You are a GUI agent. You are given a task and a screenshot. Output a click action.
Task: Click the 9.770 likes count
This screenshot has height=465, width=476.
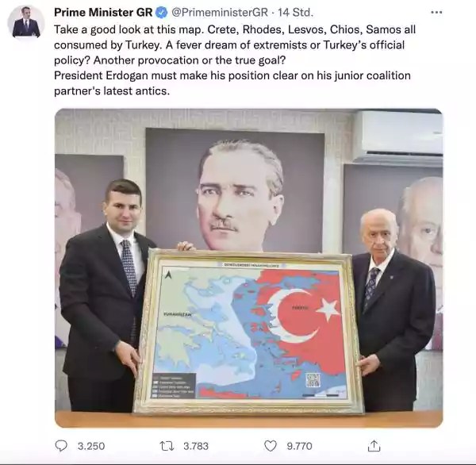point(299,446)
